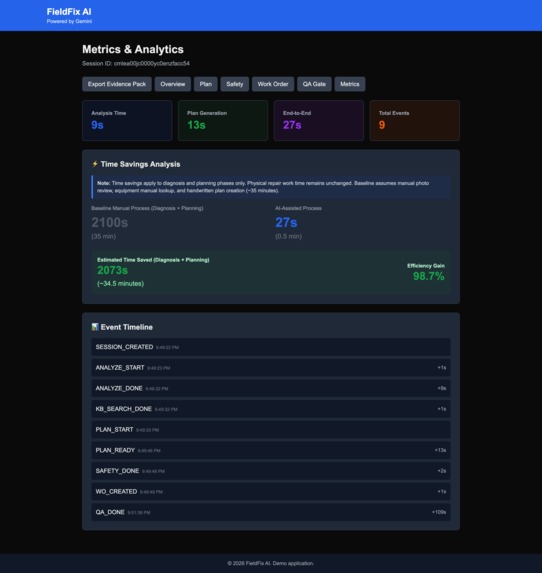The image size is (542, 573).
Task: Select the SESSION_CREATED event row
Action: tap(271, 347)
